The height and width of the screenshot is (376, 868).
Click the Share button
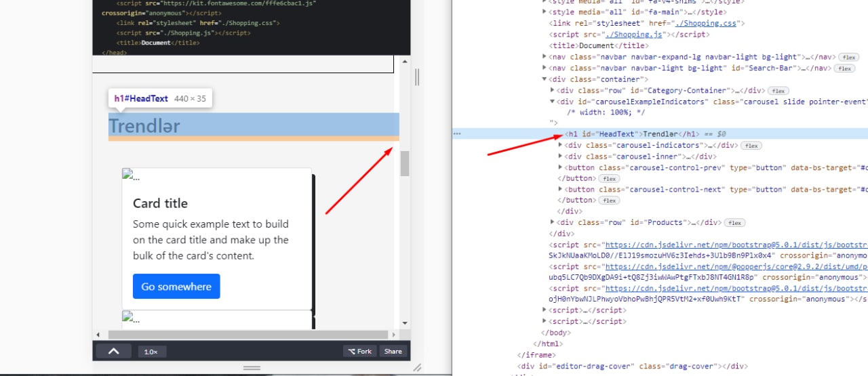coord(393,351)
